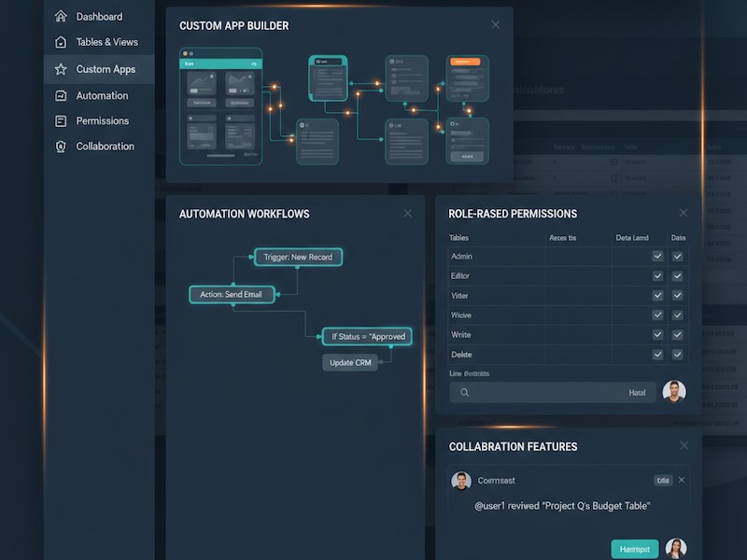Toggle Write row first checkbox

[658, 335]
